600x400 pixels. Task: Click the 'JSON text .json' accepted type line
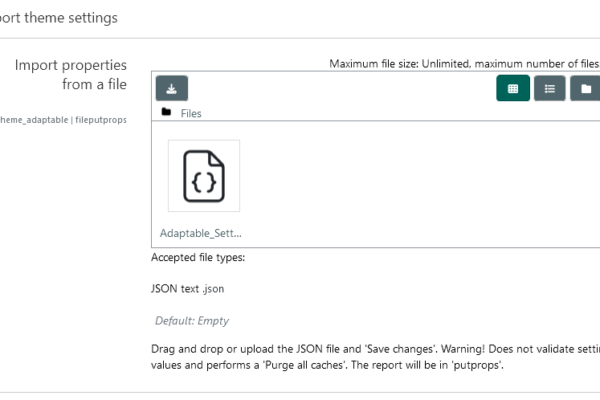[x=188, y=289]
